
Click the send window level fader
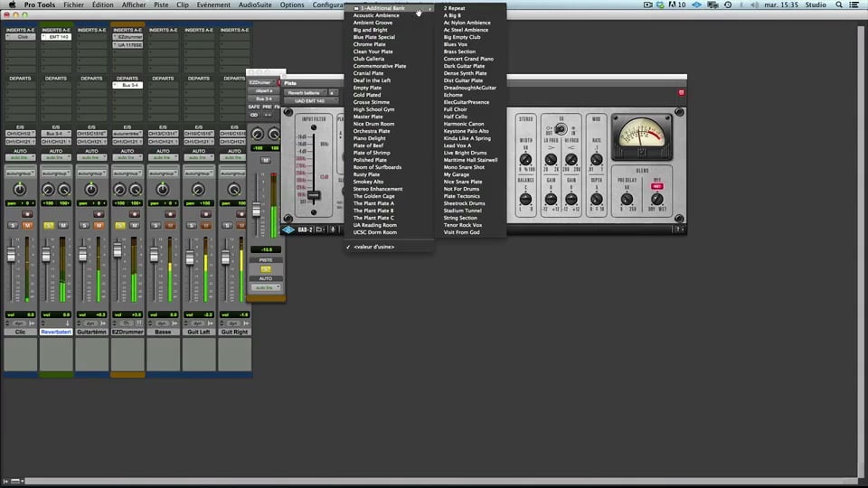pos(256,209)
